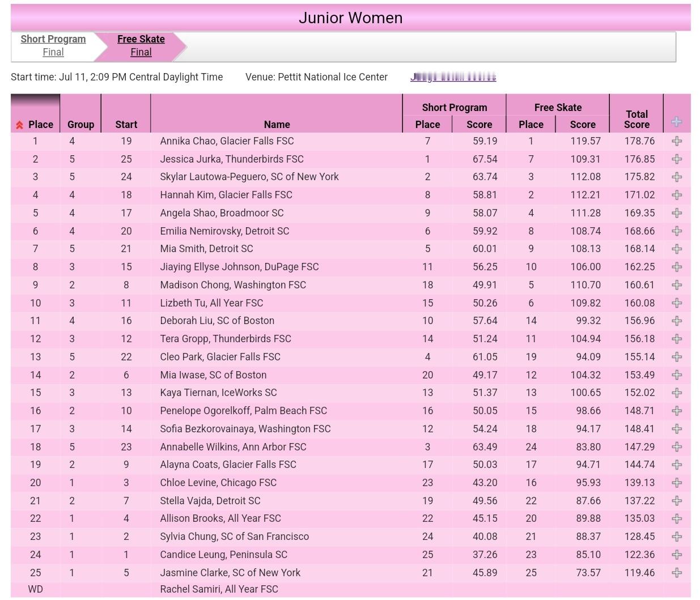Image resolution: width=700 pixels, height=600 pixels.
Task: Expand Sylvia Chung row plus icon
Action: click(677, 537)
